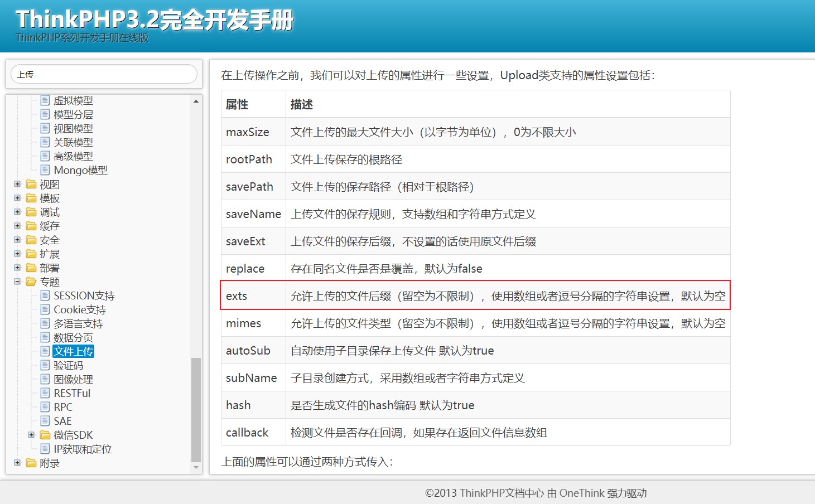
Task: Click the document icon beside 模型分层
Action: tap(45, 114)
